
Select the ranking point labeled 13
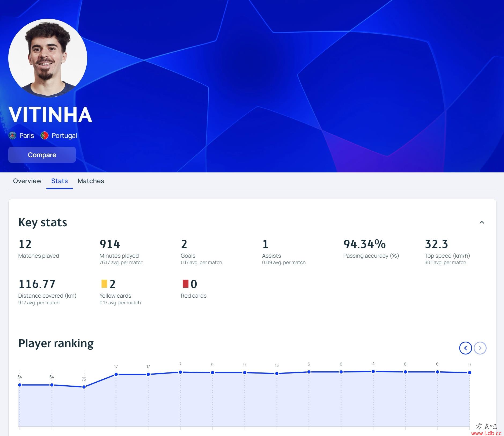(x=277, y=373)
